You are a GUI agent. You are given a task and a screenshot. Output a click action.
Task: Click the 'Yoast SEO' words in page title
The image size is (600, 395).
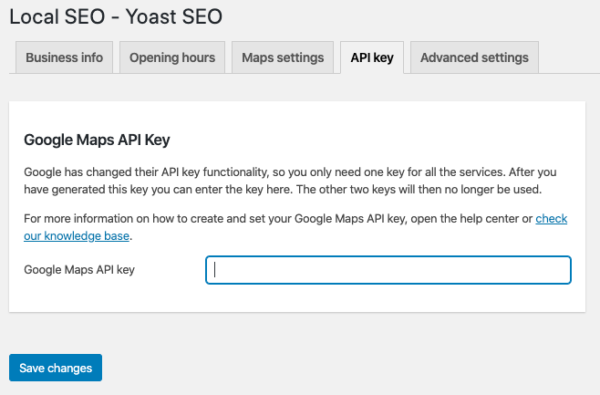tap(174, 16)
